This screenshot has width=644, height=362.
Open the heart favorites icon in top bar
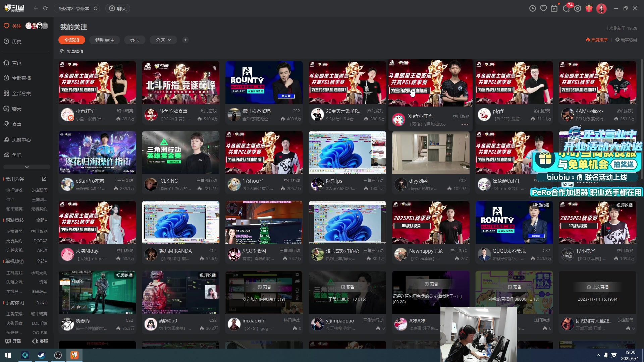click(x=543, y=8)
